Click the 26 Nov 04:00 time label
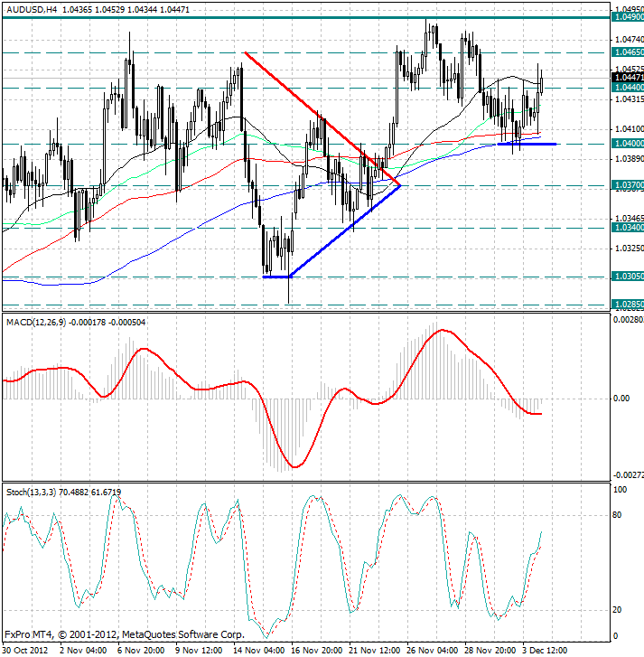 432,651
